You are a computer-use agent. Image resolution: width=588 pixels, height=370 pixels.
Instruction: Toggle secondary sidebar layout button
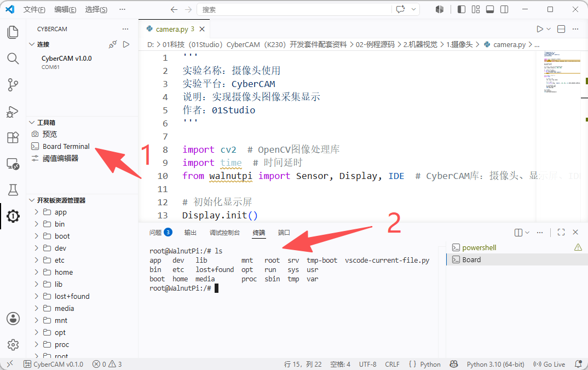[x=504, y=9]
